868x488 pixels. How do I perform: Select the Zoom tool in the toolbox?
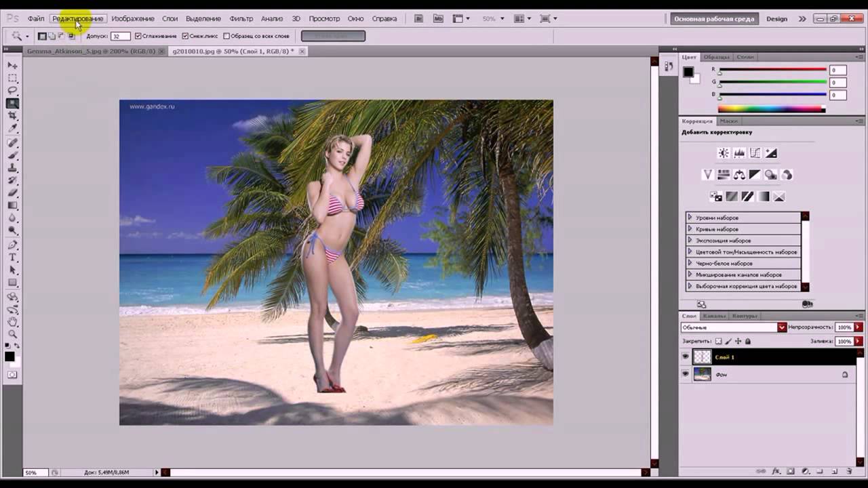(13, 334)
